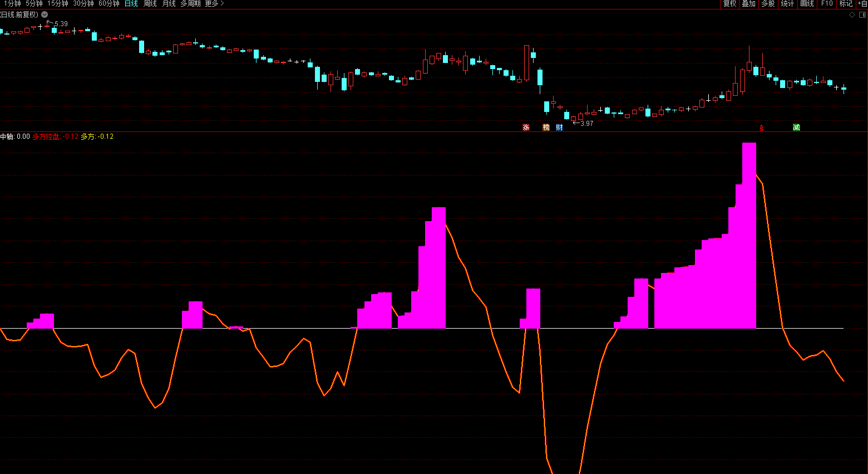Expand the 日线.前复权 dropdown arrow

tap(45, 14)
